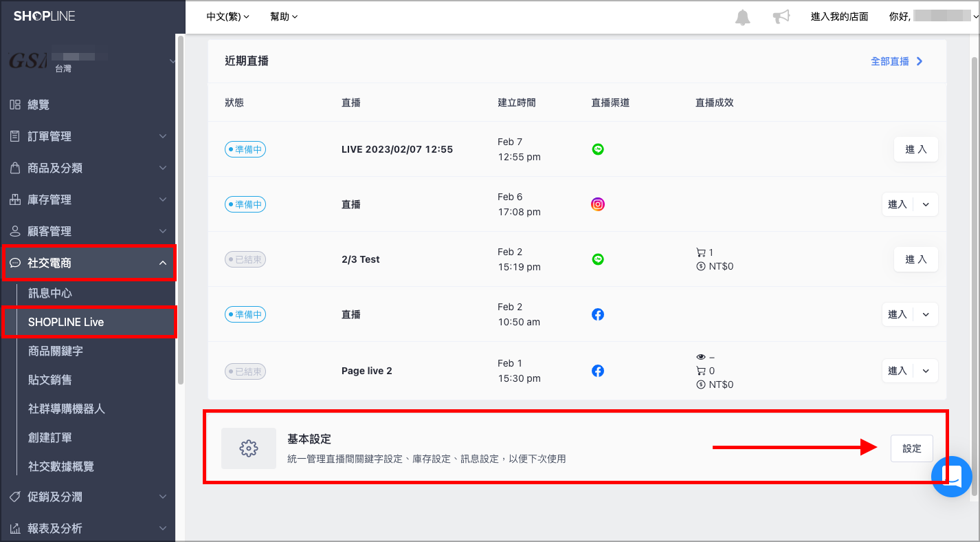Click the 直播成效 column header
The image size is (980, 542).
(x=715, y=102)
